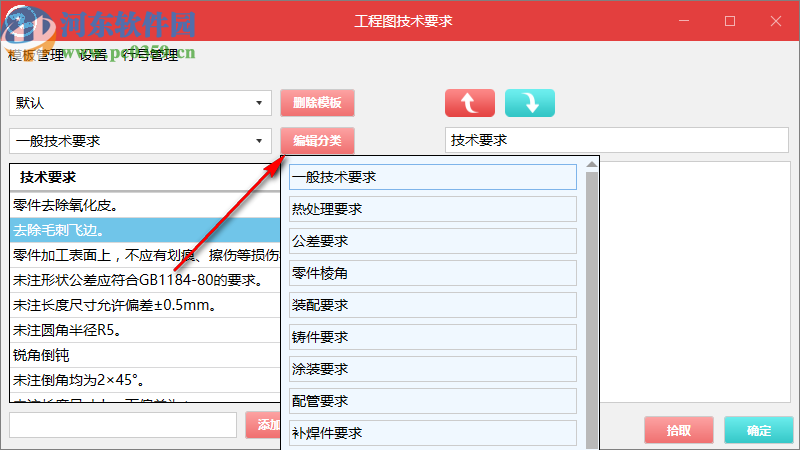The height and width of the screenshot is (450, 800).
Task: Select 装配要求 category
Action: coord(433,305)
